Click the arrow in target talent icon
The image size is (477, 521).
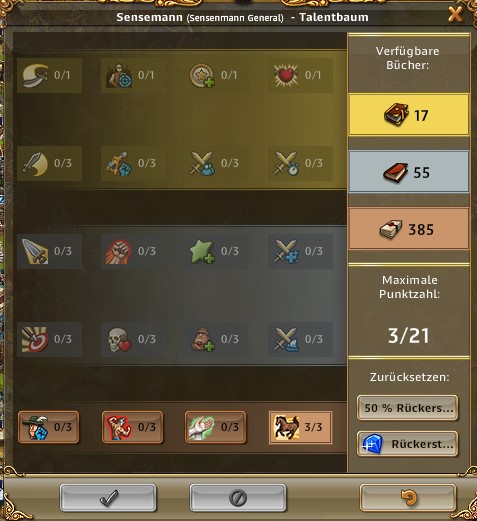35,339
